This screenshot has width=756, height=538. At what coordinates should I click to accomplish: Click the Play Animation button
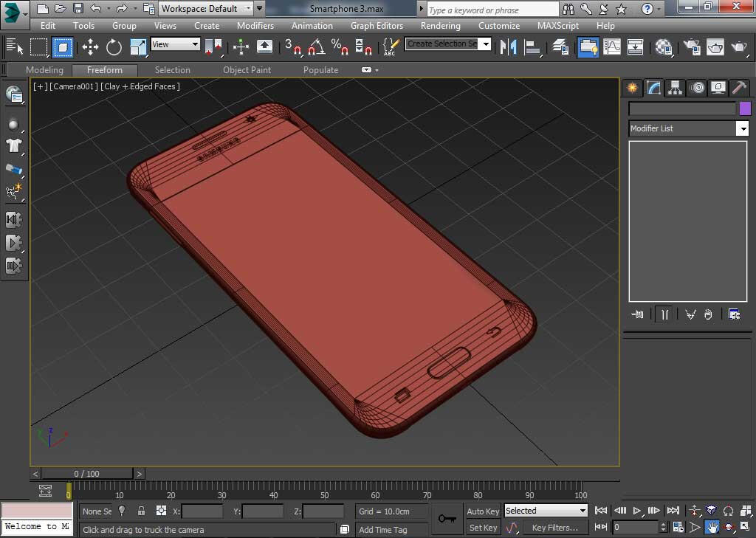pyautogui.click(x=637, y=511)
